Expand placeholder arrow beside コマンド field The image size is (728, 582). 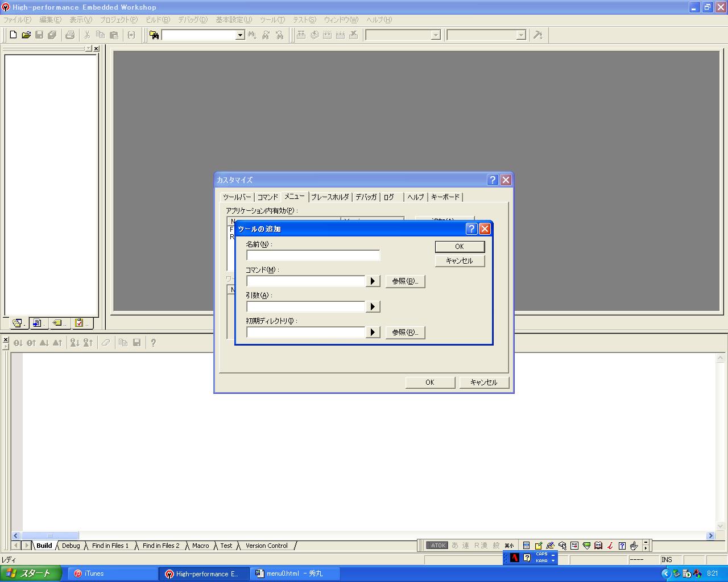coord(373,281)
